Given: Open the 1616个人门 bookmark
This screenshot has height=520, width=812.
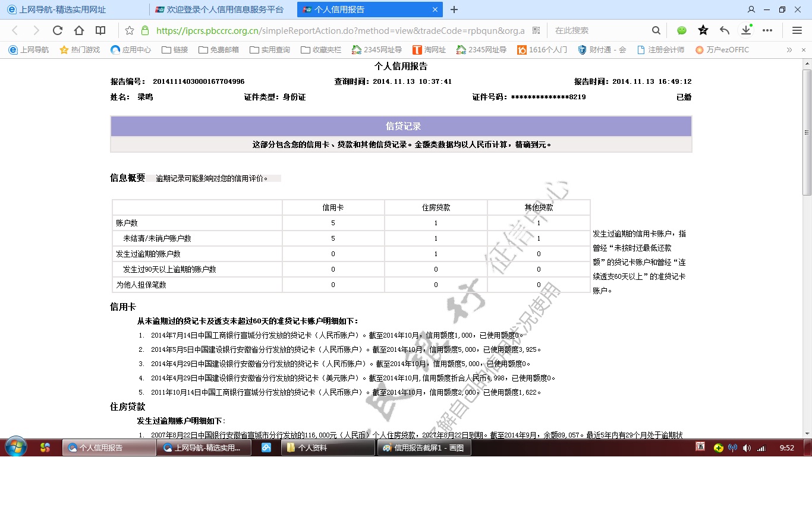Looking at the screenshot, I should pos(542,50).
